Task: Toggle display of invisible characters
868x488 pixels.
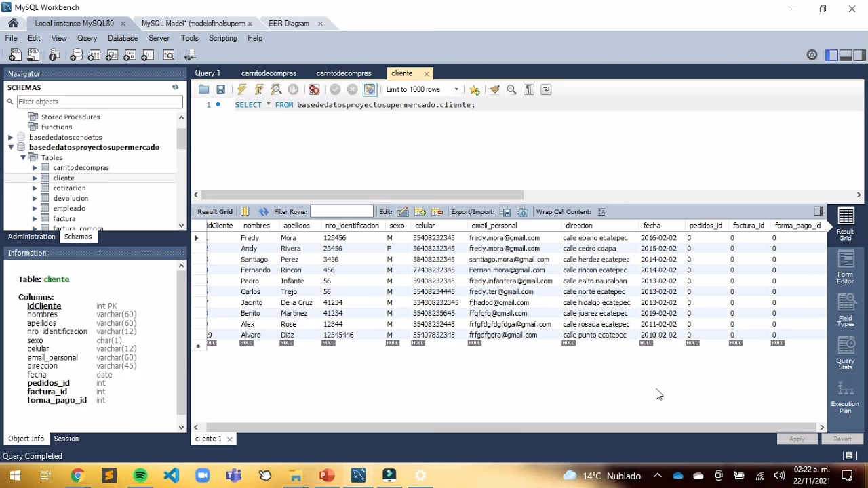Action: tap(529, 89)
